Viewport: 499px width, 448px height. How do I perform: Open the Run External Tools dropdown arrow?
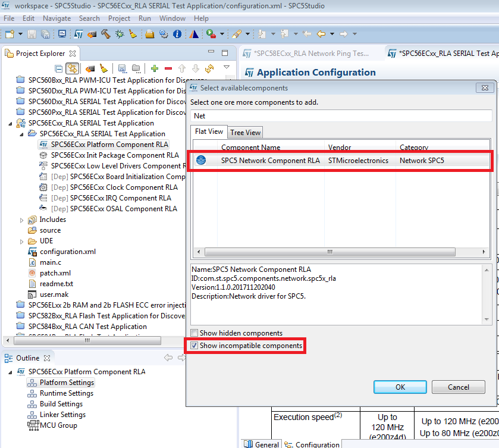click(x=222, y=34)
